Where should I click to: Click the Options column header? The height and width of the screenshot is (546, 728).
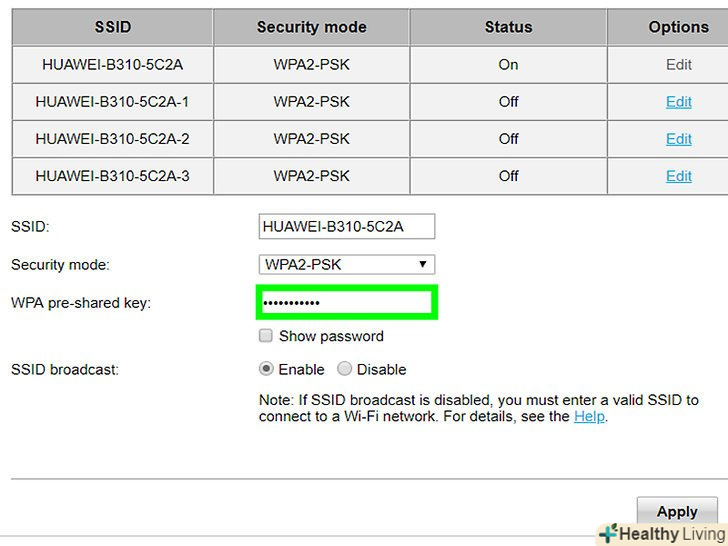coord(678,27)
